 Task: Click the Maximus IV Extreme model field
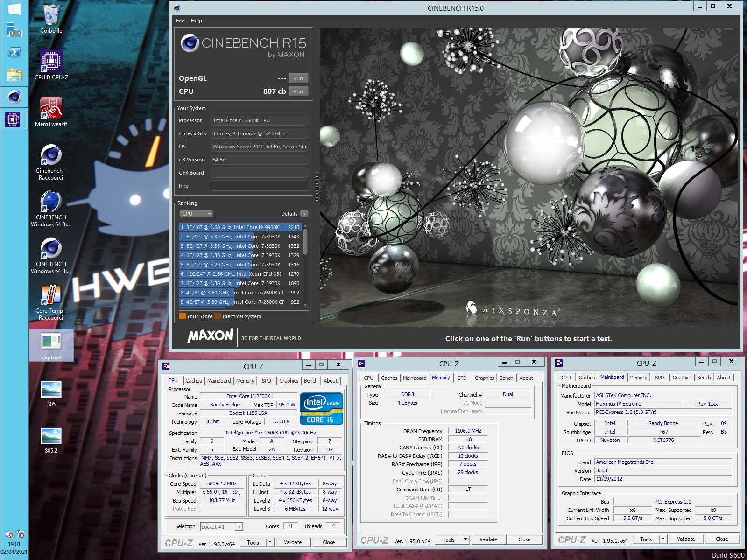point(637,404)
